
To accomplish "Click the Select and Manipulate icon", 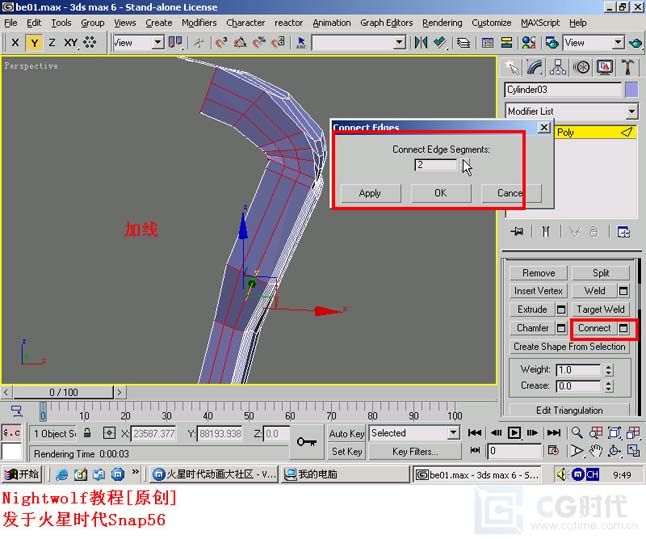I will (199, 42).
